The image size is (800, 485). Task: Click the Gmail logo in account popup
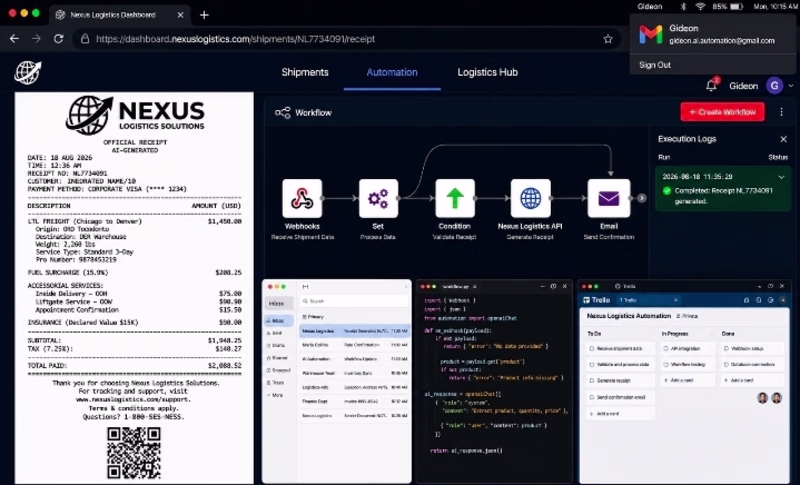651,34
